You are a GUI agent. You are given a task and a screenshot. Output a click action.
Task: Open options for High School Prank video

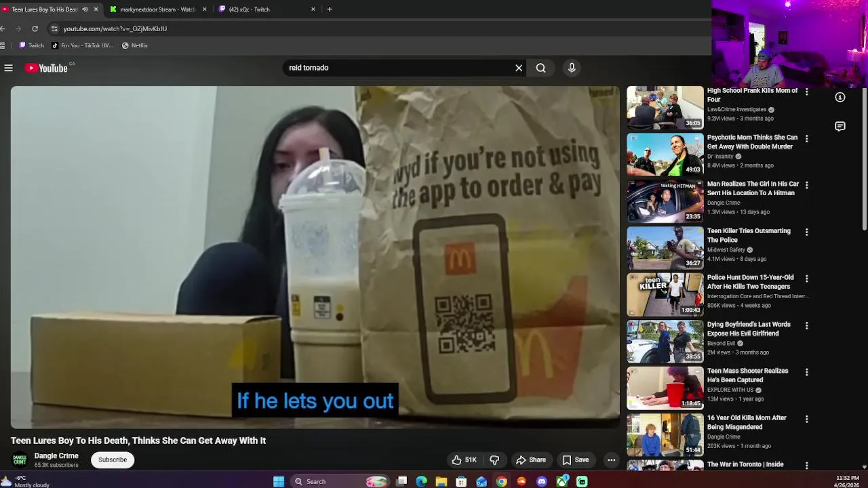(806, 91)
